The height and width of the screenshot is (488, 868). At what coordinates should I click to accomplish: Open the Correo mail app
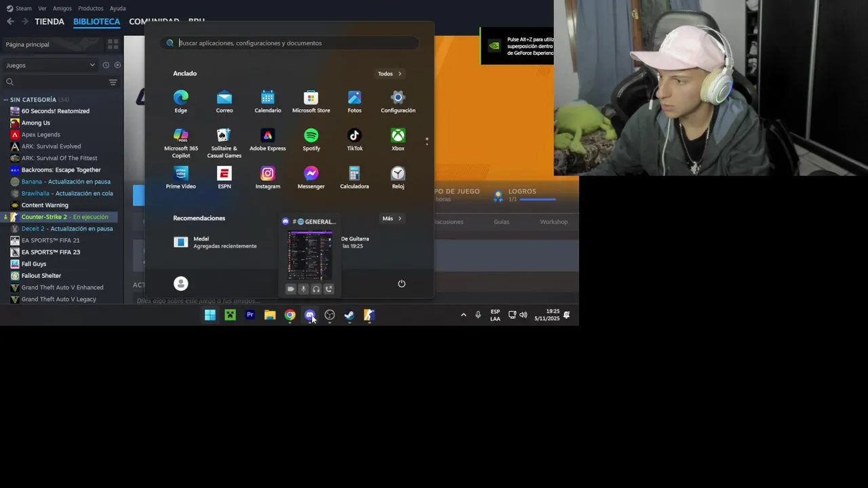tap(224, 102)
